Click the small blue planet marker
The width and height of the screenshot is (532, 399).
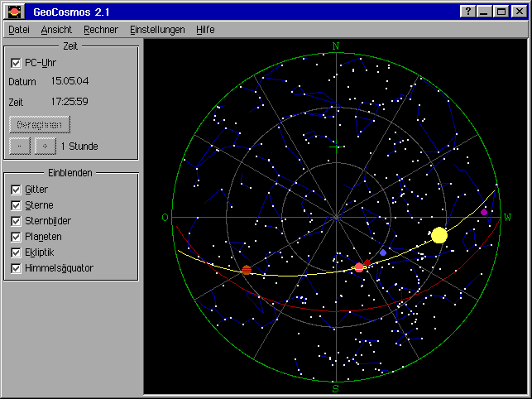point(383,252)
